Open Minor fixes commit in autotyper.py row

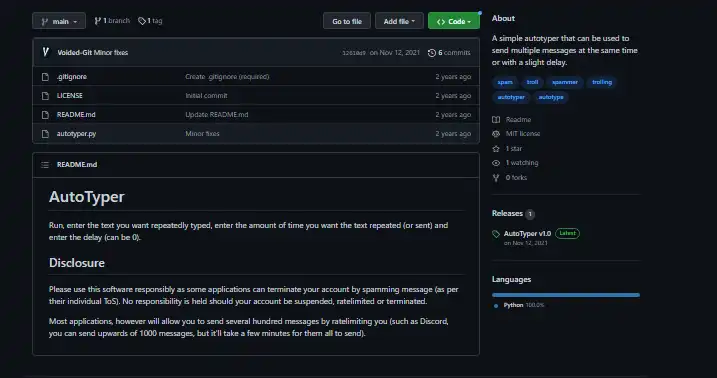(203, 133)
